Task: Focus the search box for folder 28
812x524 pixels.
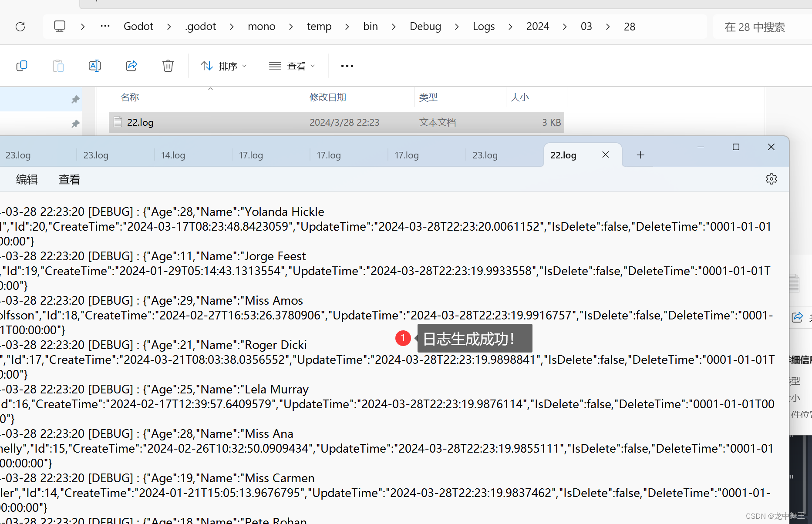Action: (x=762, y=27)
